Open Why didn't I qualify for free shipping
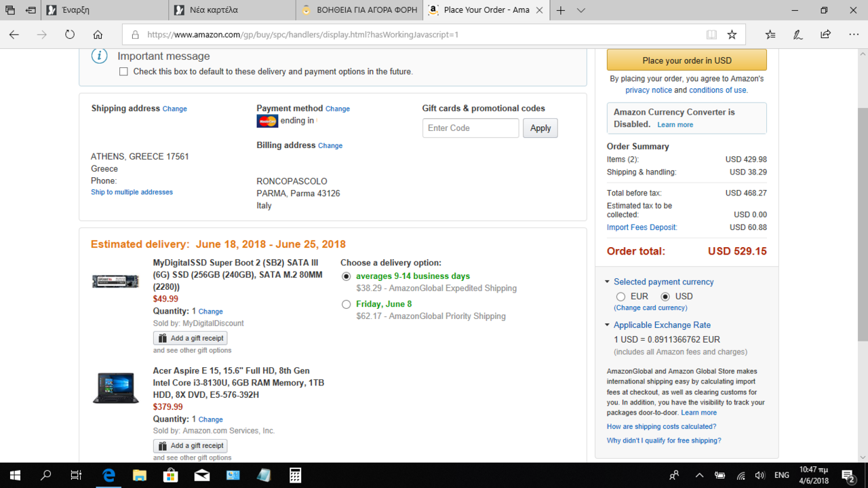Viewport: 868px width, 488px height. click(664, 441)
